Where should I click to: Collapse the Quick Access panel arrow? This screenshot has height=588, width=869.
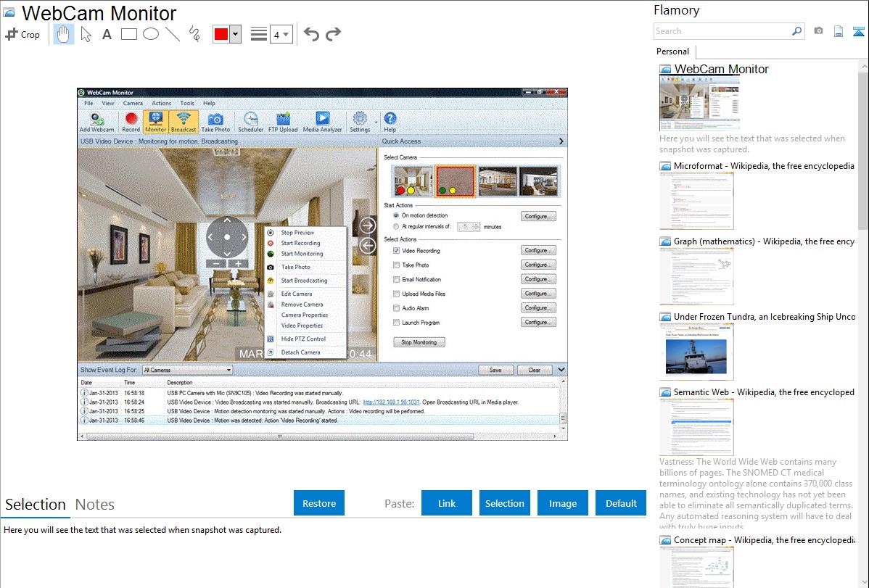[x=561, y=141]
